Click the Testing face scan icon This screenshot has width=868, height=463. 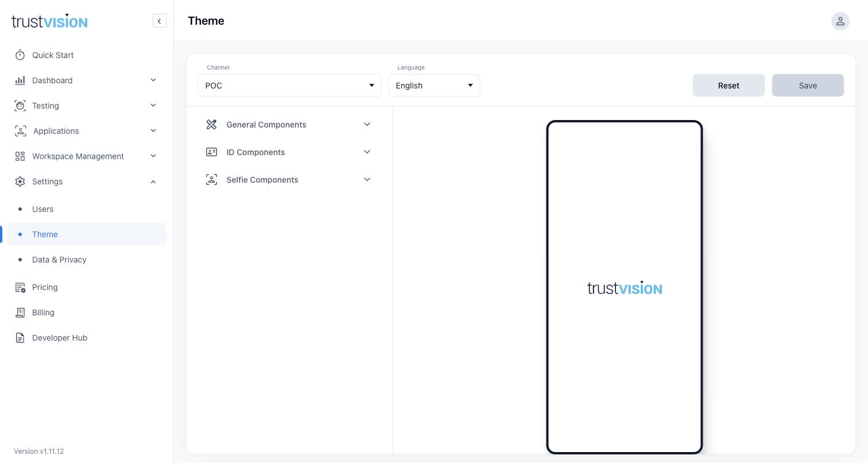(20, 106)
